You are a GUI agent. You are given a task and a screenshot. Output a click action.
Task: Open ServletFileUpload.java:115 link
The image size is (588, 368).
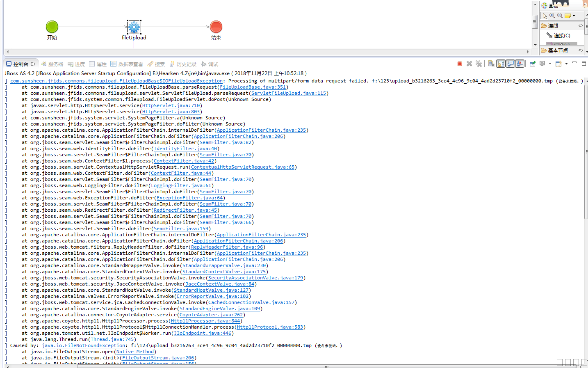pyautogui.click(x=289, y=93)
